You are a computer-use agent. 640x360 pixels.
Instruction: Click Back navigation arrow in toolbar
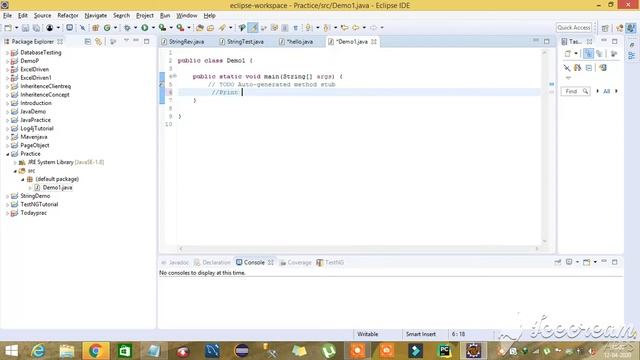click(x=356, y=28)
